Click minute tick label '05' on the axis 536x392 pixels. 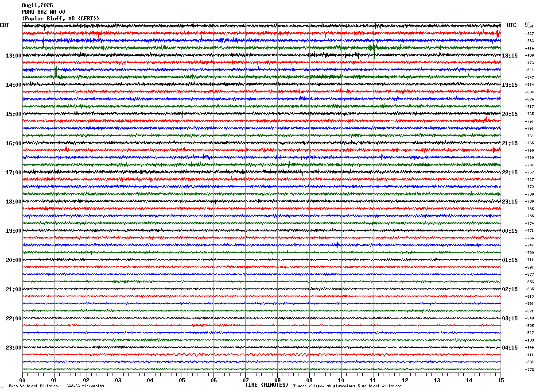(182, 380)
